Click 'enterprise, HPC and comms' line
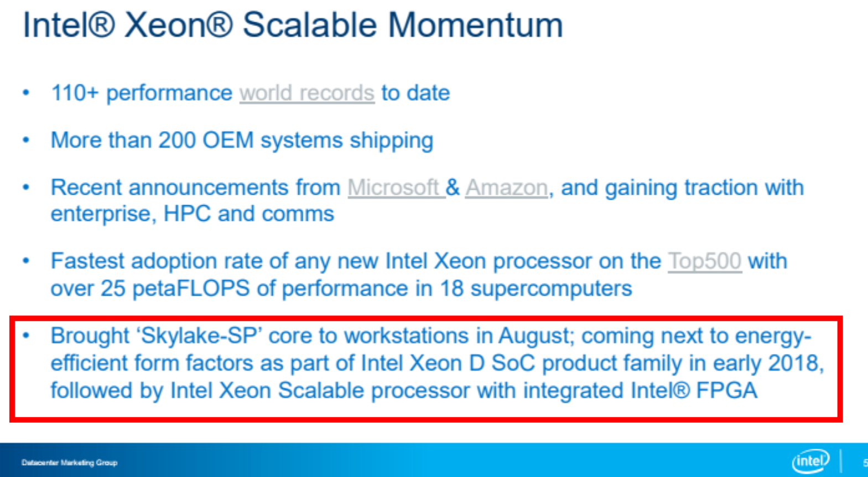 [193, 214]
